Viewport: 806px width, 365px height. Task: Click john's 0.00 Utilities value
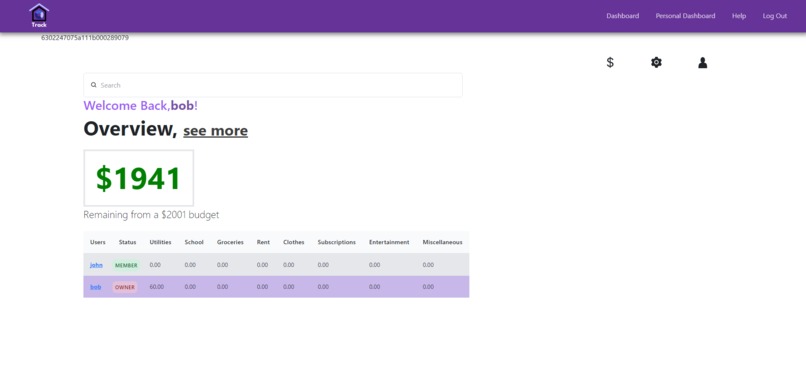(x=155, y=265)
